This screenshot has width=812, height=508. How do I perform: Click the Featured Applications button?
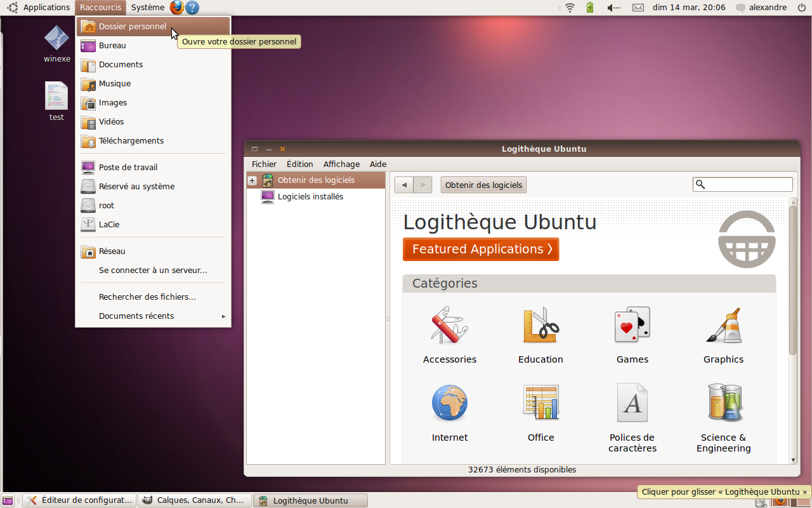pyautogui.click(x=481, y=249)
